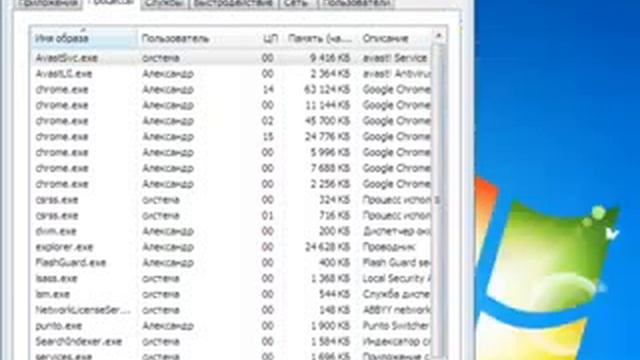The height and width of the screenshot is (360, 640).
Task: Sort by the Память column header
Action: (320, 38)
